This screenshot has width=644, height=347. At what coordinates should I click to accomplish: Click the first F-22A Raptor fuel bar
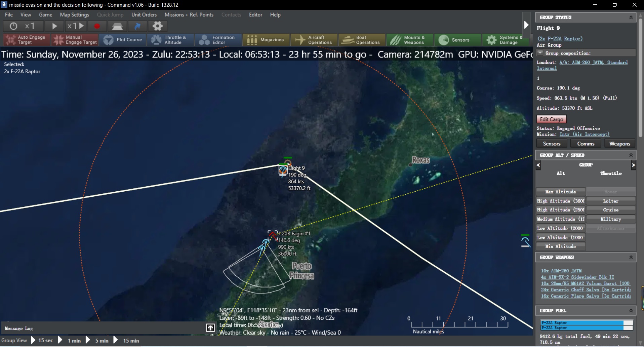587,323
